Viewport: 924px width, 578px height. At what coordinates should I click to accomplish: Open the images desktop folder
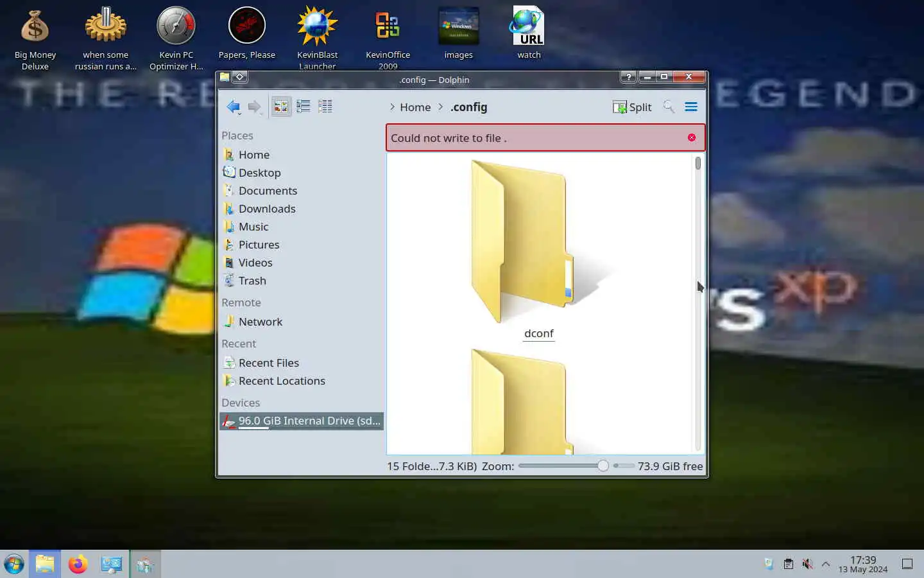pos(459,33)
